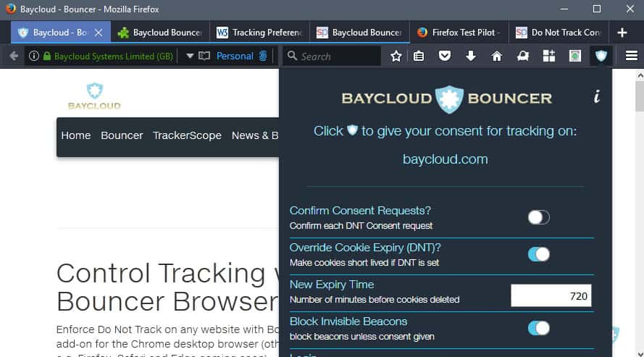Bookmark this page with the star icon
This screenshot has height=357, width=644.
tap(396, 56)
